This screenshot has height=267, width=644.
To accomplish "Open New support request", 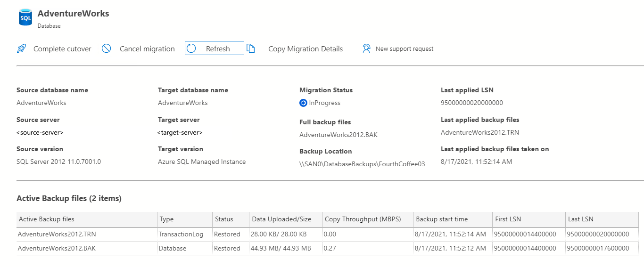I will pos(404,49).
